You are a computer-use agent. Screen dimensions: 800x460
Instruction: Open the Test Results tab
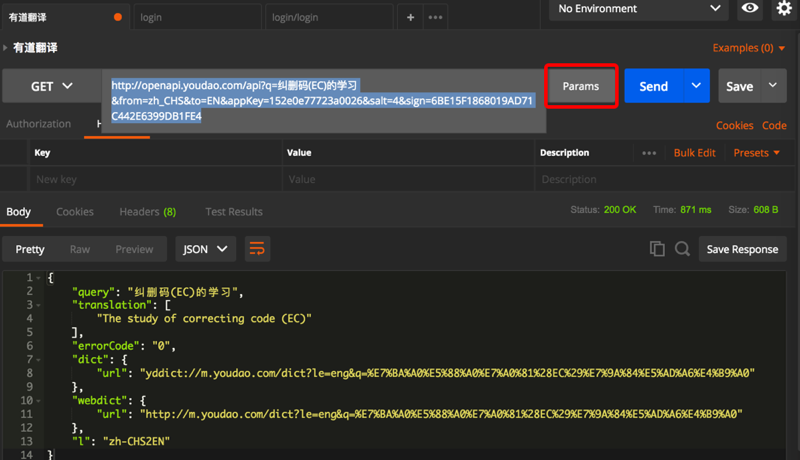pos(234,212)
